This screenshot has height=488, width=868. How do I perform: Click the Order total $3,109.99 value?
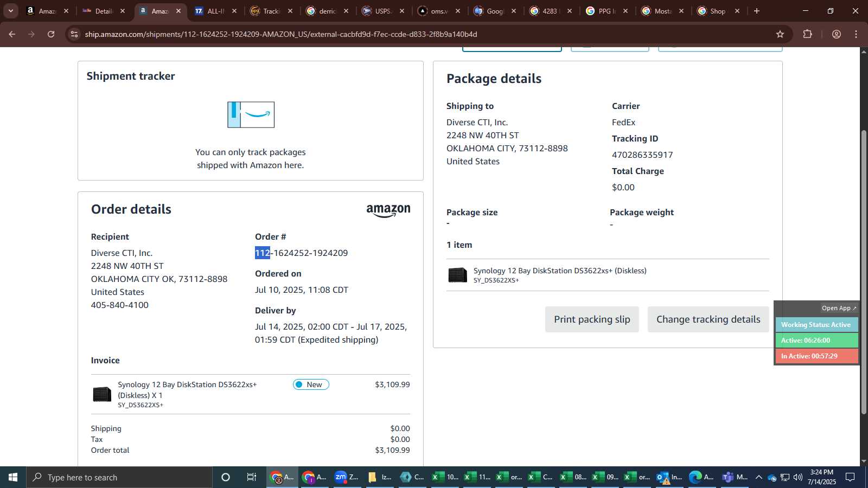tap(392, 450)
